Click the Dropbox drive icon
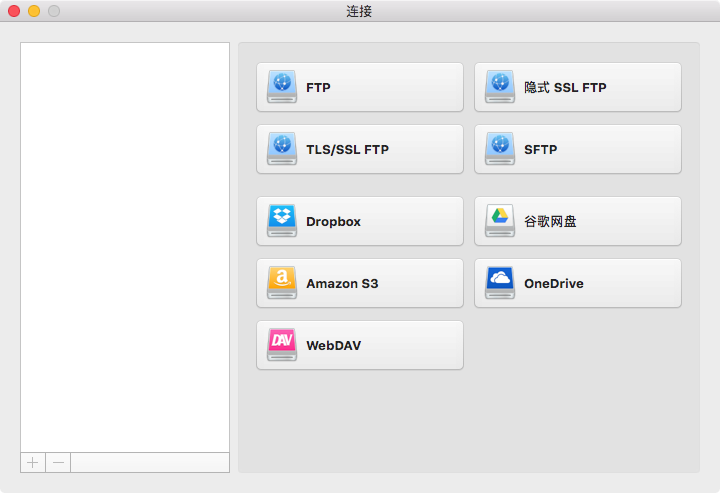 282,221
